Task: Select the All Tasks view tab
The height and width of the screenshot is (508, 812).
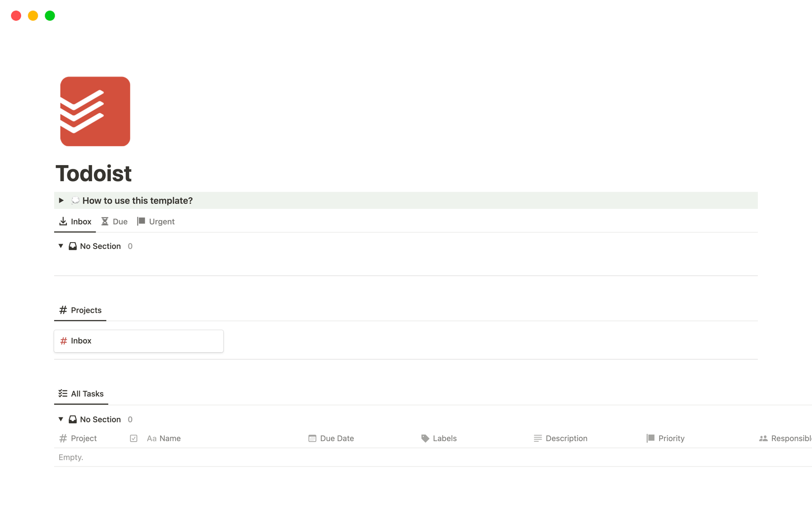Action: 81,394
